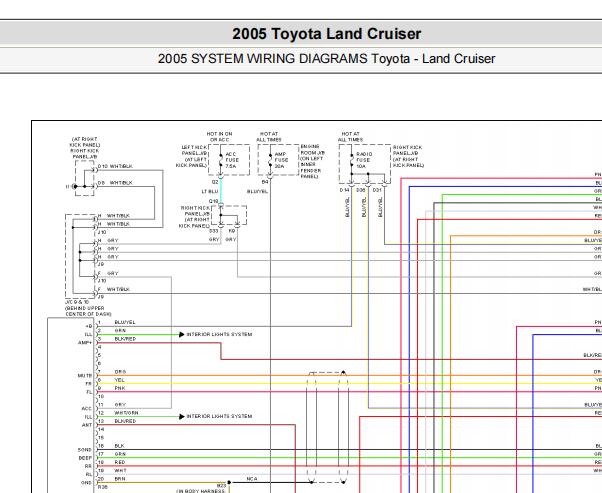Click the D10 WHT/BLK connector terminal
This screenshot has width=602, height=493.
95,166
